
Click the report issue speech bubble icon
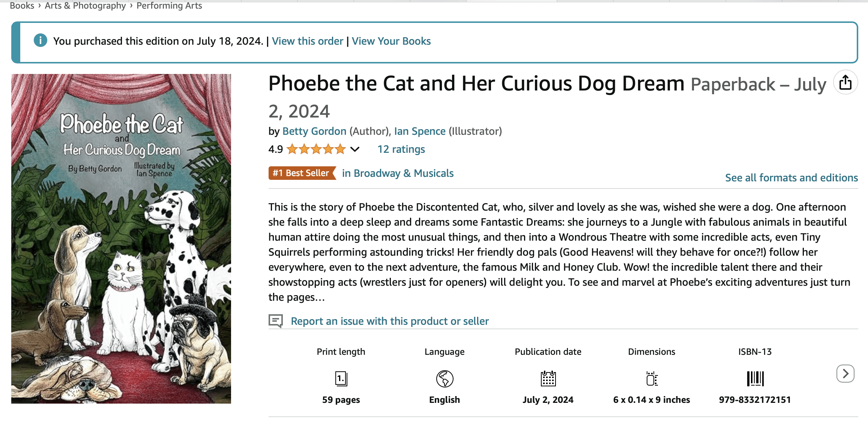(276, 321)
